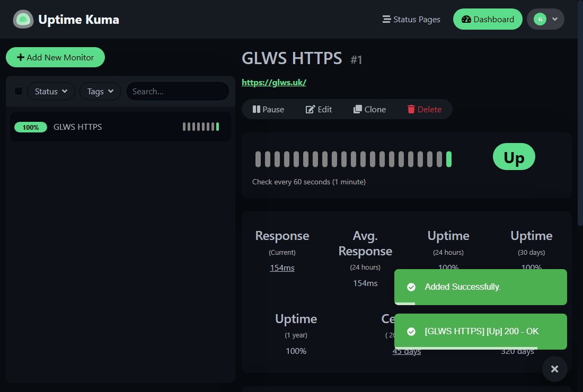Click the page vertical scrollbar

[580, 113]
